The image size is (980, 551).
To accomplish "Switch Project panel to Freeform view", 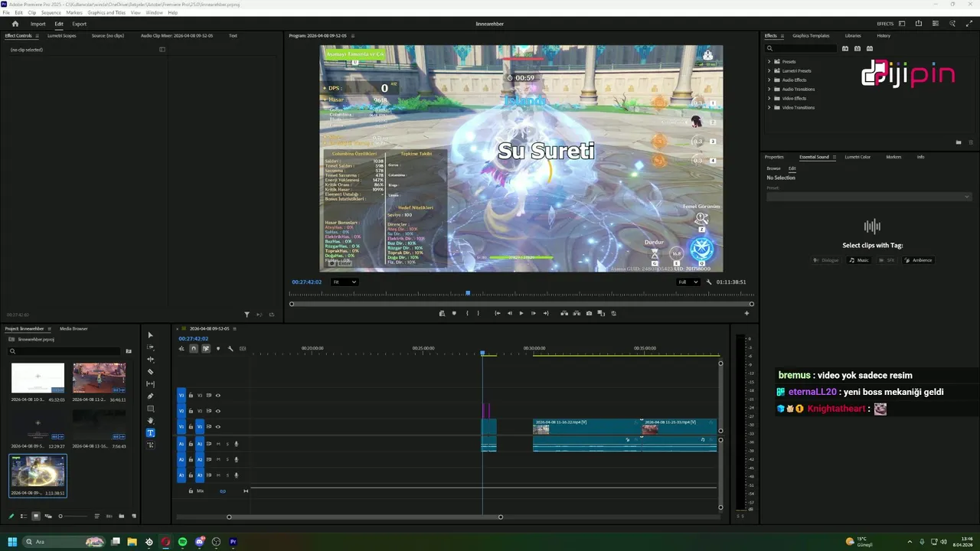I will click(x=48, y=517).
